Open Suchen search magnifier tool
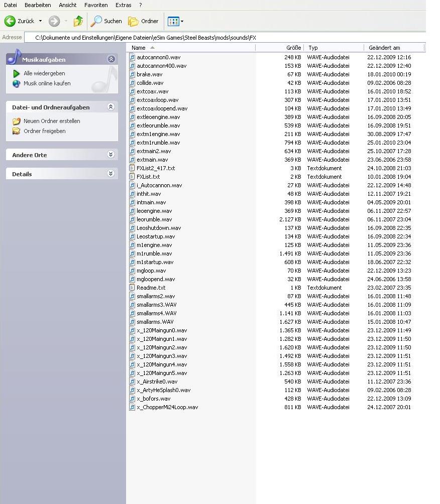 click(96, 21)
